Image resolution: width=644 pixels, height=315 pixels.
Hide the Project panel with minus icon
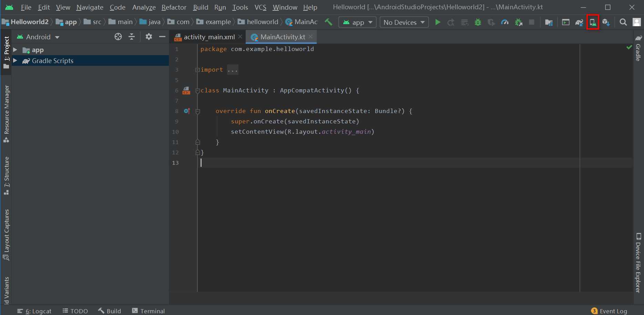point(162,37)
